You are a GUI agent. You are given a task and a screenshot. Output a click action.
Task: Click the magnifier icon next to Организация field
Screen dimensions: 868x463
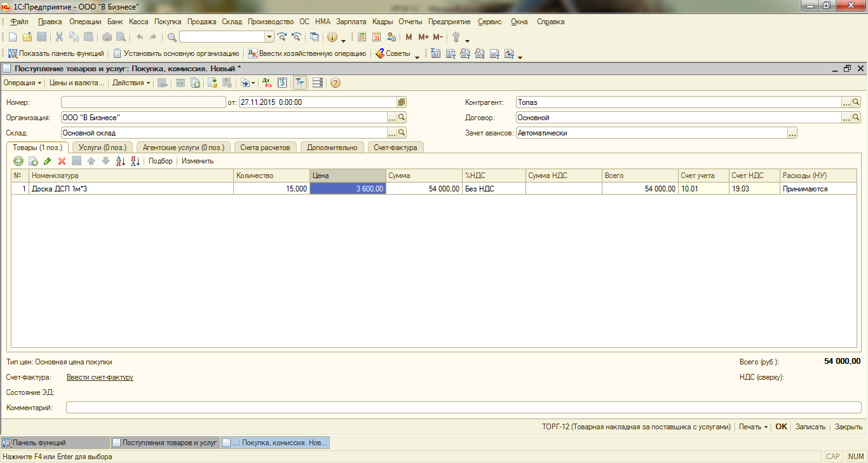[402, 118]
